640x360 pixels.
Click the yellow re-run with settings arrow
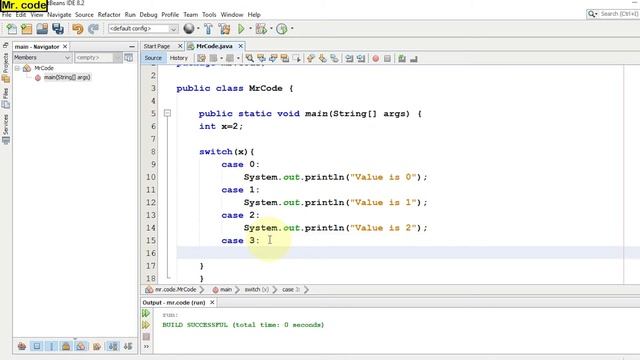point(146,325)
